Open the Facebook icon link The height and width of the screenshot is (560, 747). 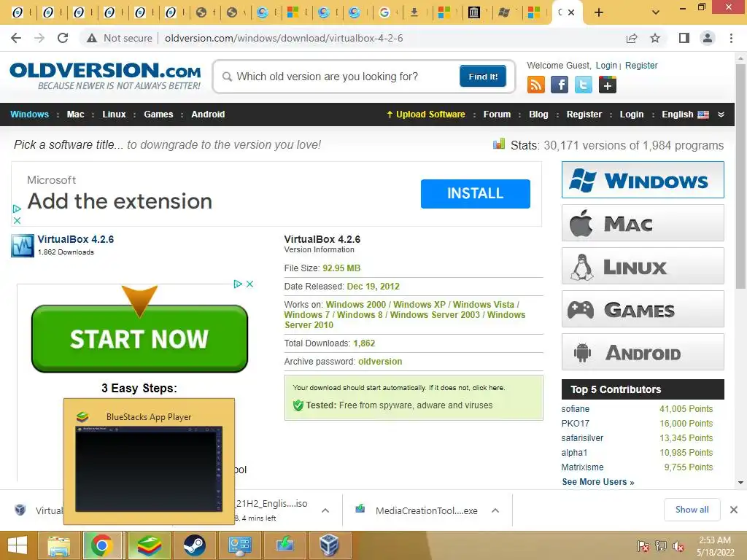[x=560, y=85]
